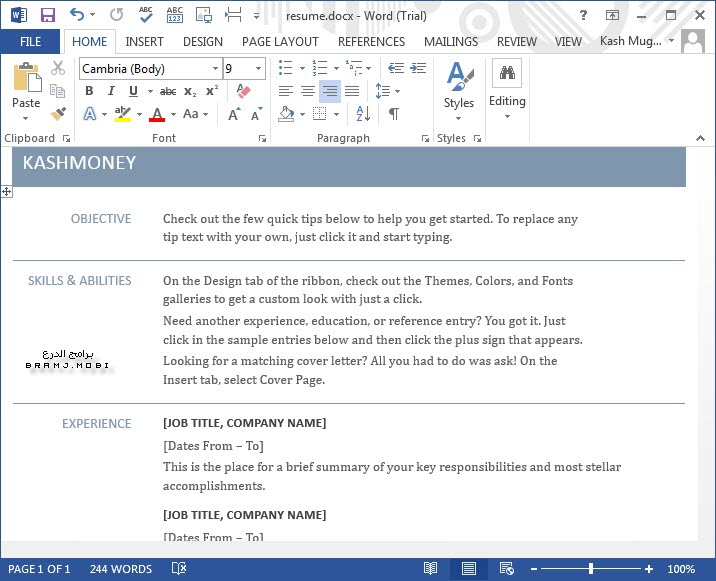Run Spelling & Grammar check icon
Image resolution: width=716 pixels, height=581 pixels.
coord(146,15)
